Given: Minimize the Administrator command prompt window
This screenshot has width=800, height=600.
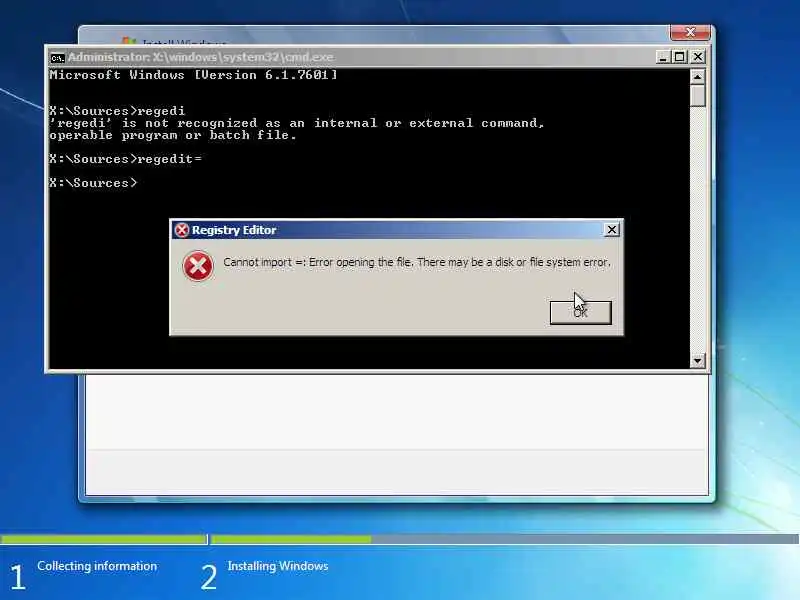Looking at the screenshot, I should 662,57.
